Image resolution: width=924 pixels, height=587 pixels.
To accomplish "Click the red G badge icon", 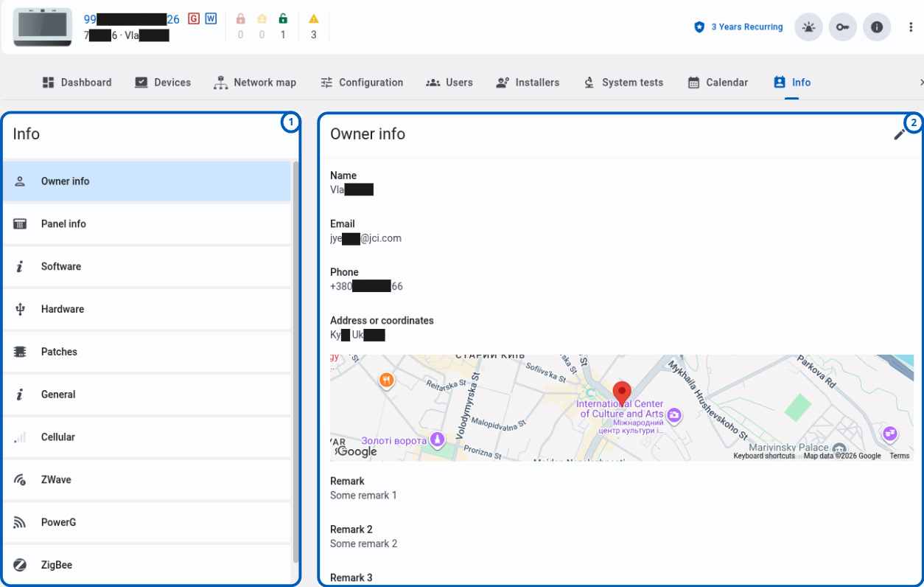I will [x=194, y=18].
